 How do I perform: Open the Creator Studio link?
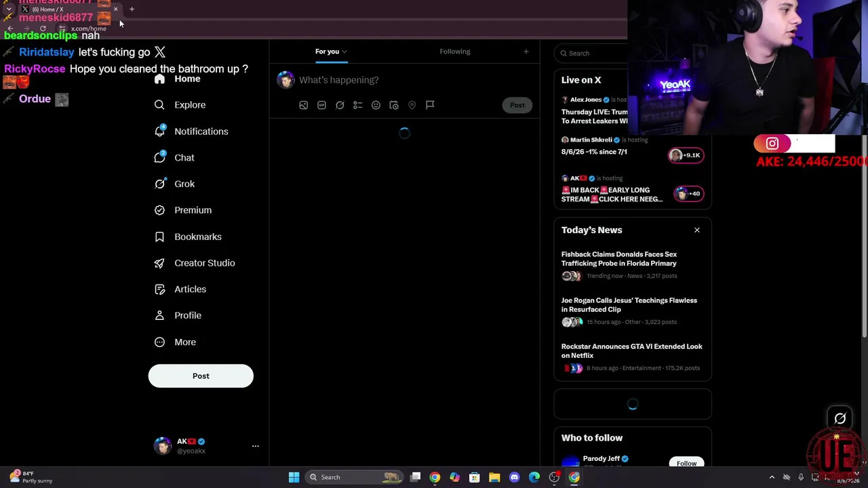coord(205,263)
